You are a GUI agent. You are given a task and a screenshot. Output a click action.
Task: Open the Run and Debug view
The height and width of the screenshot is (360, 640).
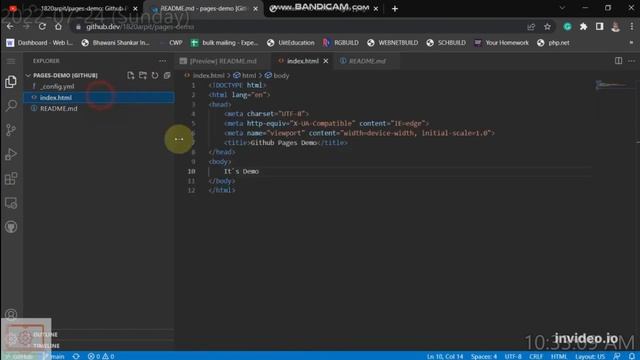pos(11,154)
